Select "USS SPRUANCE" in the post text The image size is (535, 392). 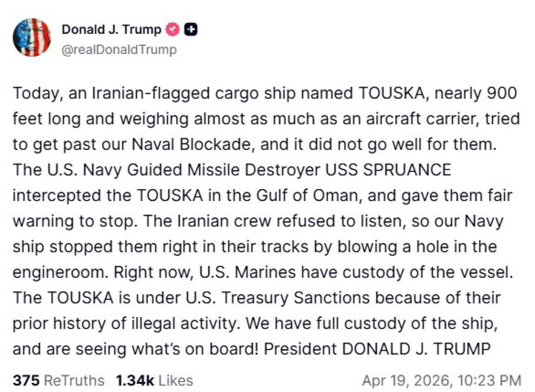point(388,170)
